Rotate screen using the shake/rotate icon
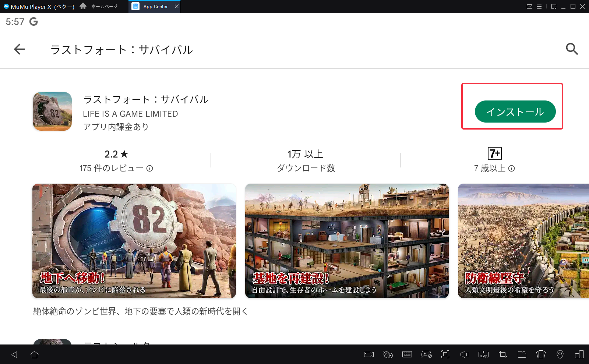 [x=541, y=354]
